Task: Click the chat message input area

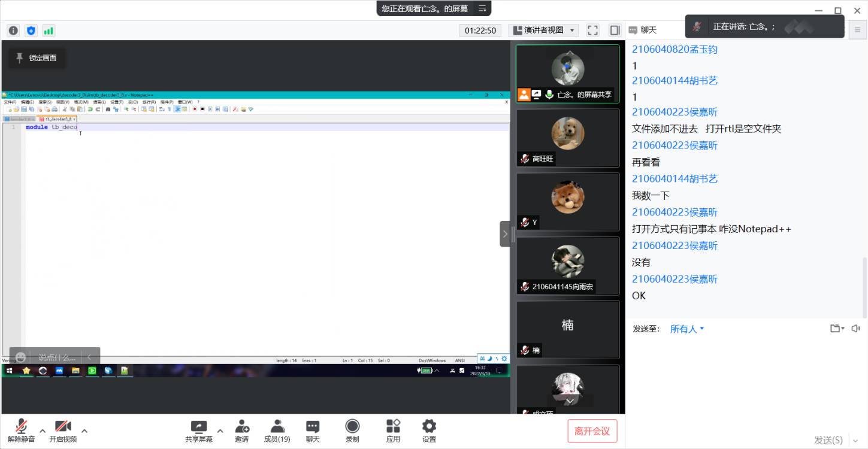Action: coord(746,383)
